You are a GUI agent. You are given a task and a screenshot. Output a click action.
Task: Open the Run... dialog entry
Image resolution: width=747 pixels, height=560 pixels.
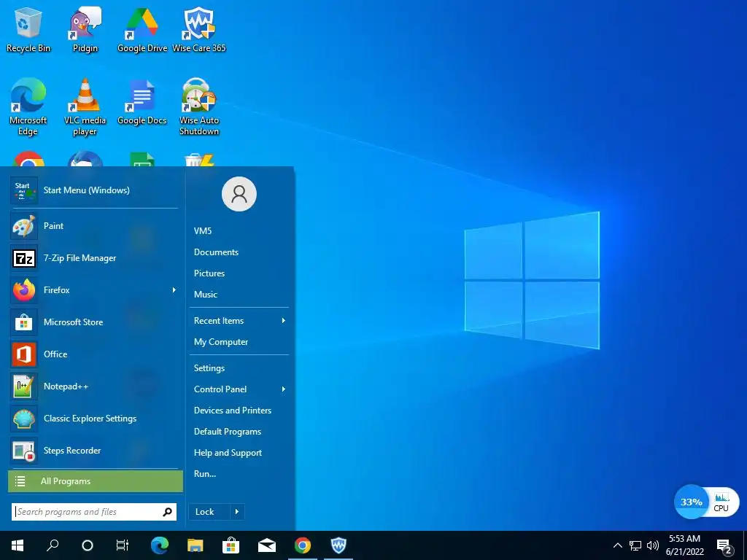pos(205,474)
